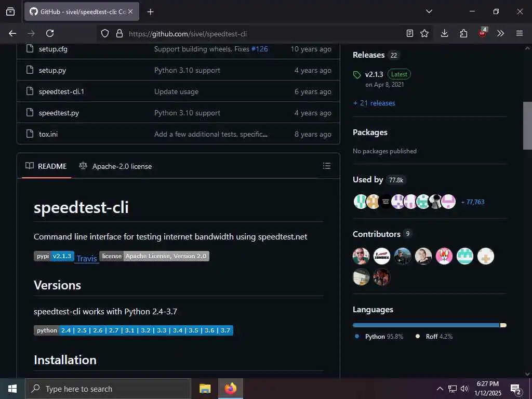This screenshot has width=532, height=399.
Task: Select the GitHub speedtest-cli browser tab
Action: coord(82,11)
